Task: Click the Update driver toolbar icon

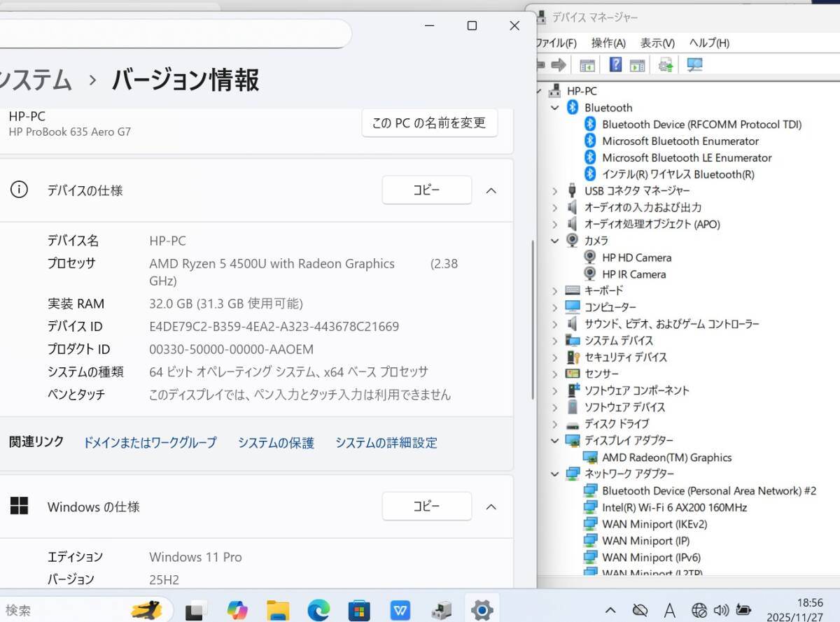Action: pyautogui.click(x=664, y=64)
